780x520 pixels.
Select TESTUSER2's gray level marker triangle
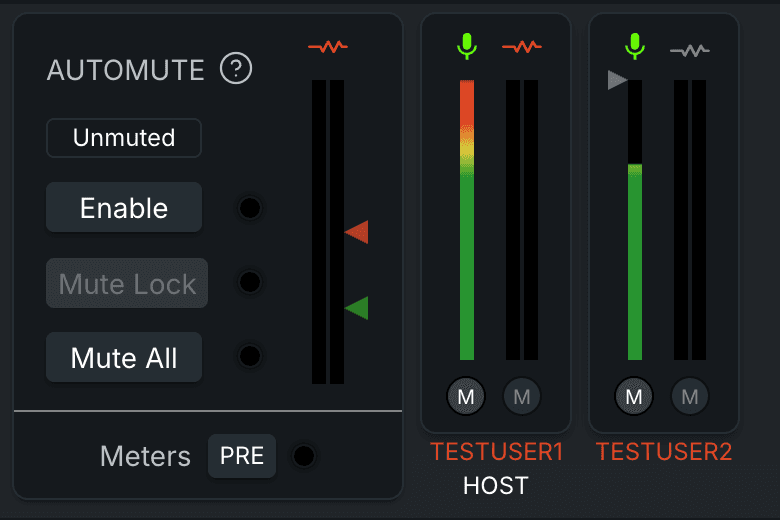617,80
